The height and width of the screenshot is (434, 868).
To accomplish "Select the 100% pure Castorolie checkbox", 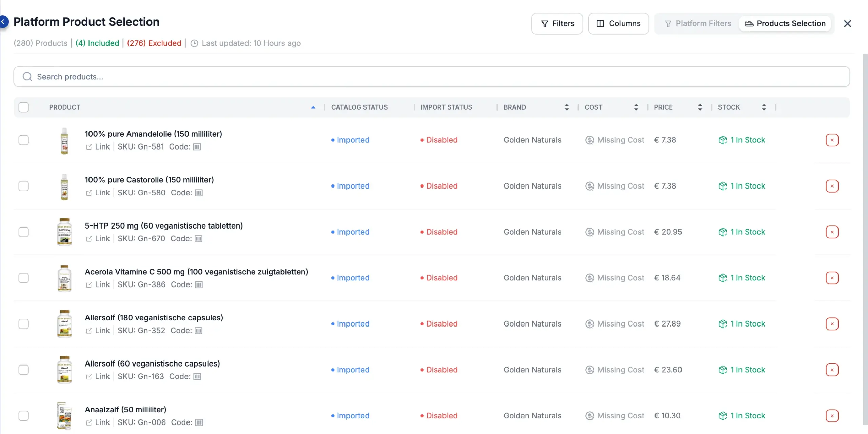I will 24,186.
